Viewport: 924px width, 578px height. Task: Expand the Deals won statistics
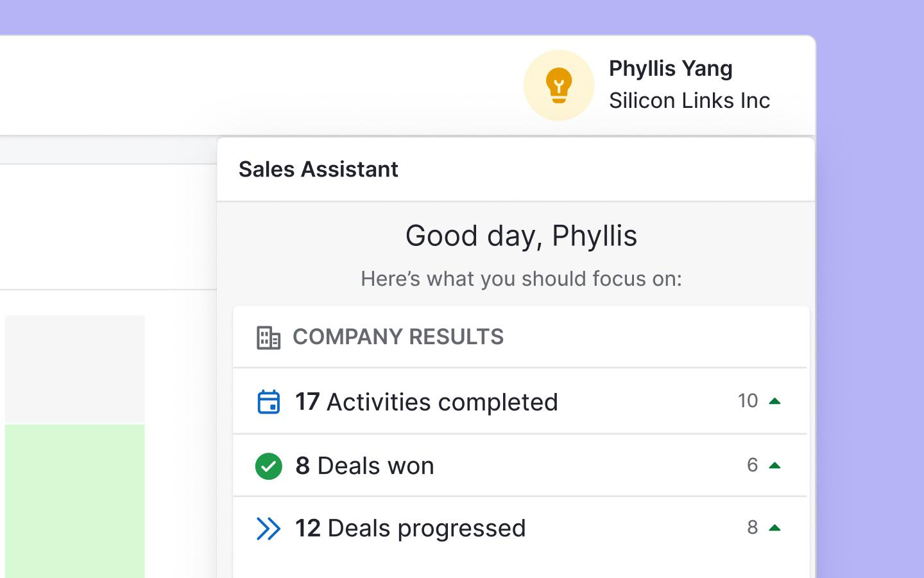coord(520,466)
